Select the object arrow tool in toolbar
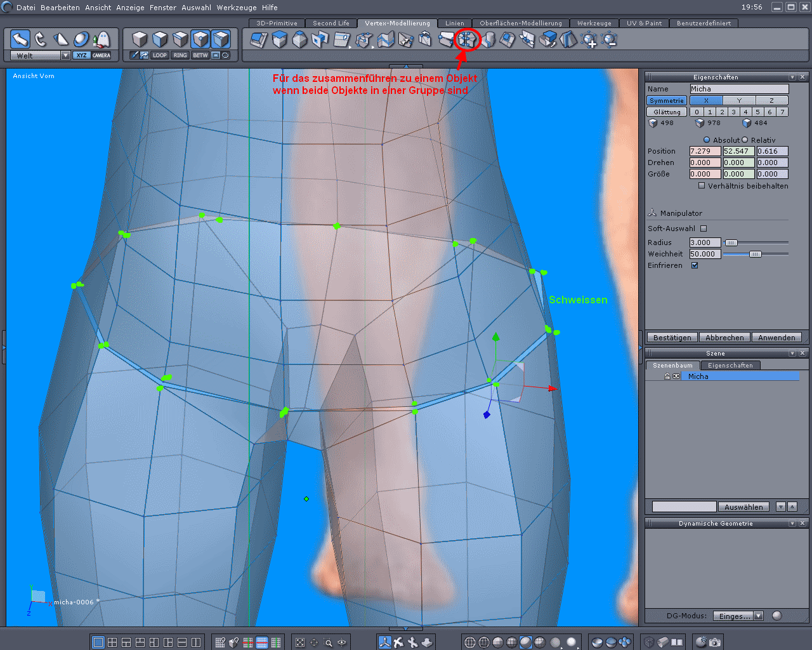Viewport: 812px width, 650px height. [x=20, y=39]
